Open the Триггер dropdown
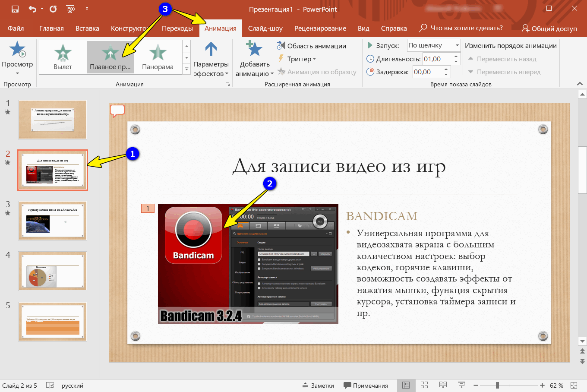The width and height of the screenshot is (587, 392). 297,59
